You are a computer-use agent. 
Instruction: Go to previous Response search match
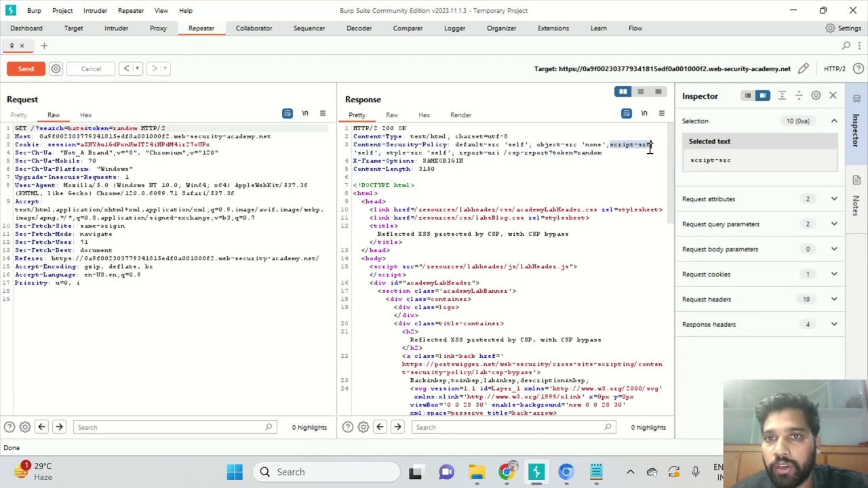pos(380,427)
